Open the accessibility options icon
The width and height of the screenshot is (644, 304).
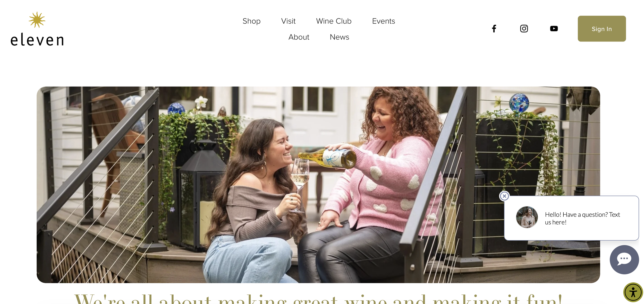point(633,292)
